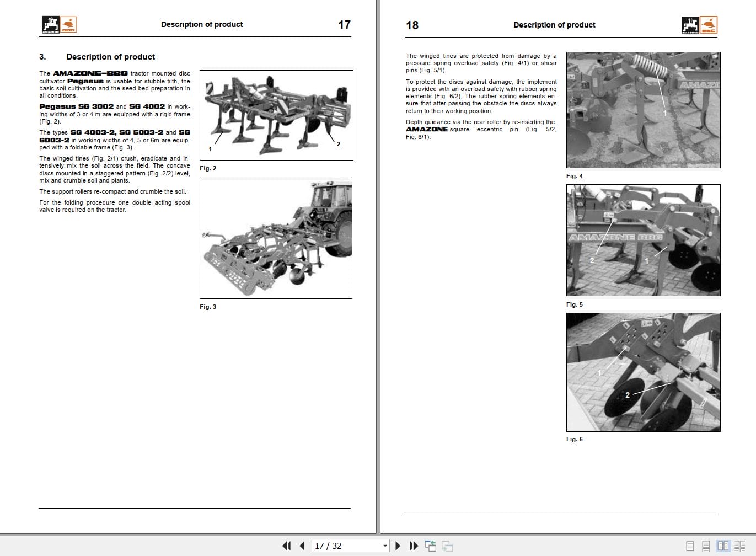
Task: Click the paragraph starting 'Depth guidance via'
Action: click(x=481, y=130)
